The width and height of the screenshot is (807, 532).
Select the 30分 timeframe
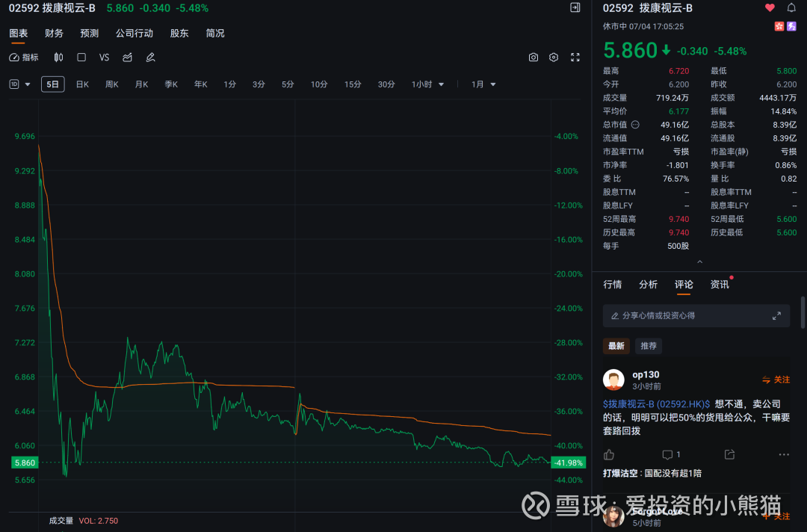click(x=386, y=84)
